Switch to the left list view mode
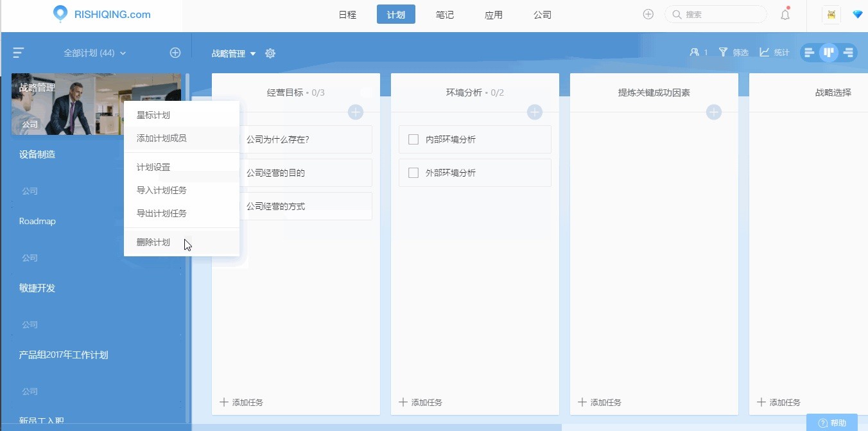This screenshot has height=431, width=868. coord(810,53)
